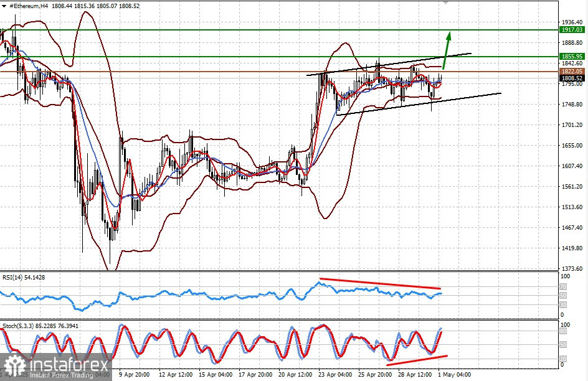The image size is (588, 381).
Task: Click the 1467.40 value on price axis
Action: coord(572,227)
